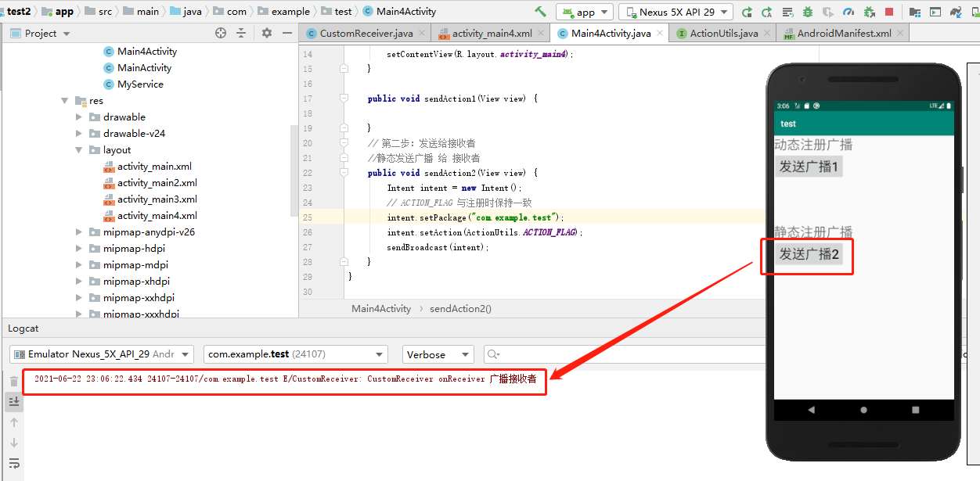This screenshot has height=481, width=980.
Task: Click the intent.setPackage code line
Action: tap(475, 217)
